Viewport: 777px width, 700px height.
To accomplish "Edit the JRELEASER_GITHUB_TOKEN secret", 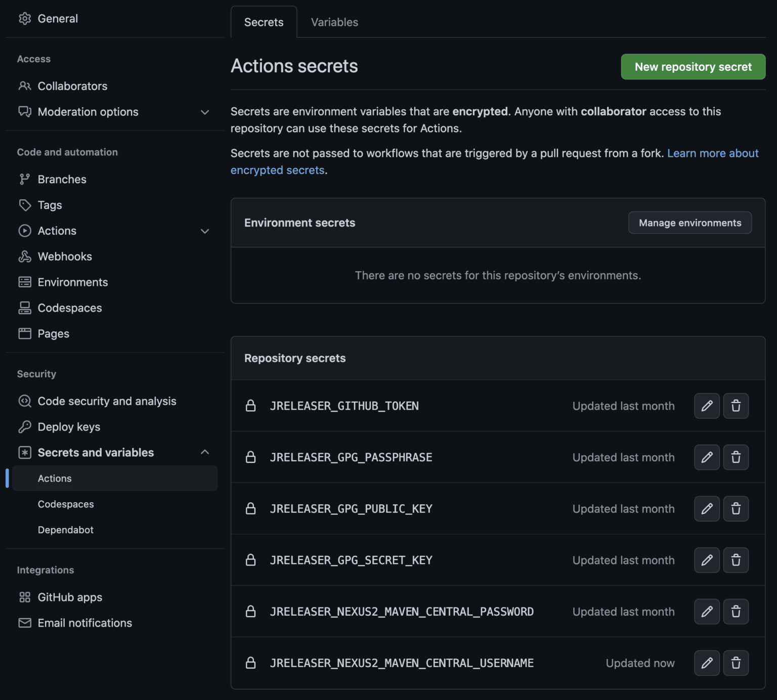I will point(707,406).
